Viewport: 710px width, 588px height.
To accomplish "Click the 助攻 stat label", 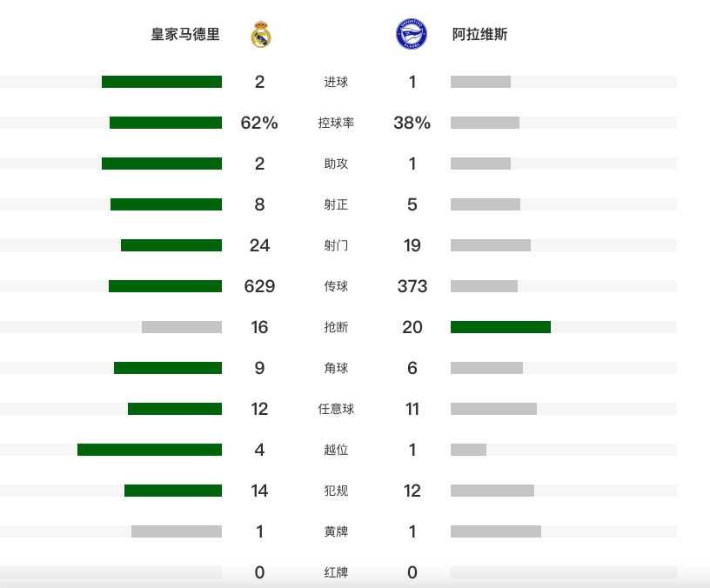I will pyautogui.click(x=336, y=164).
